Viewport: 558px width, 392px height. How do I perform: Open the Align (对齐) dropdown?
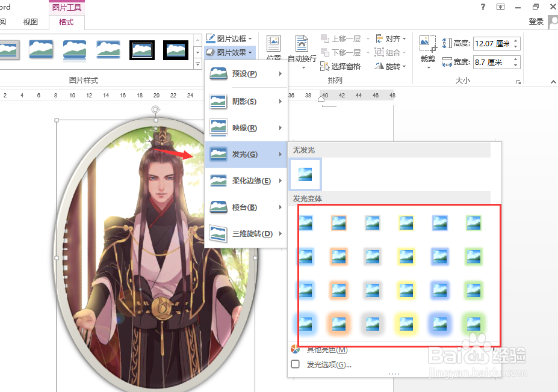pos(391,38)
